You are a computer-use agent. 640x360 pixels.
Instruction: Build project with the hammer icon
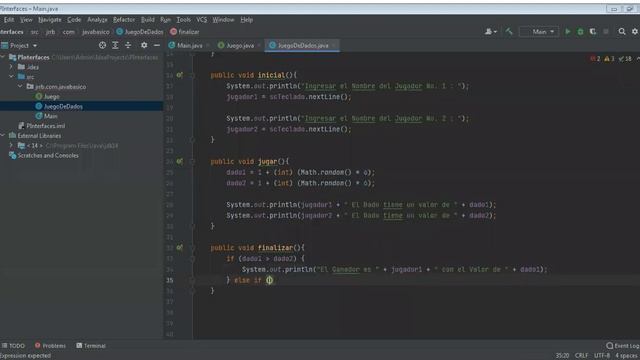(x=509, y=31)
